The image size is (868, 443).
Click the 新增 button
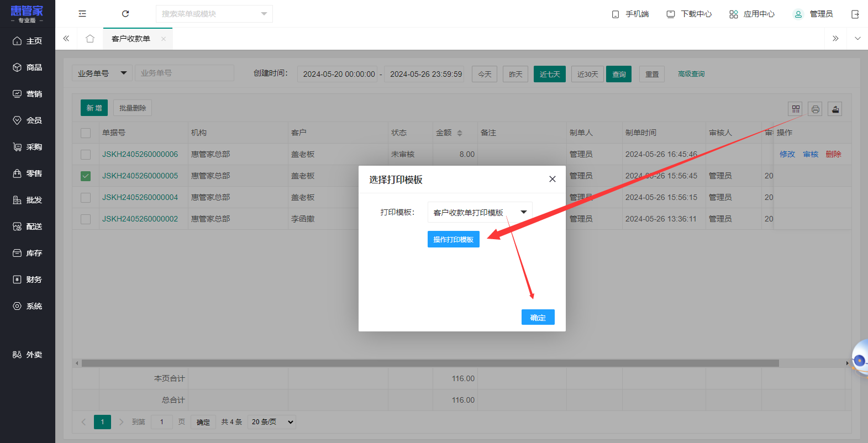[x=94, y=108]
